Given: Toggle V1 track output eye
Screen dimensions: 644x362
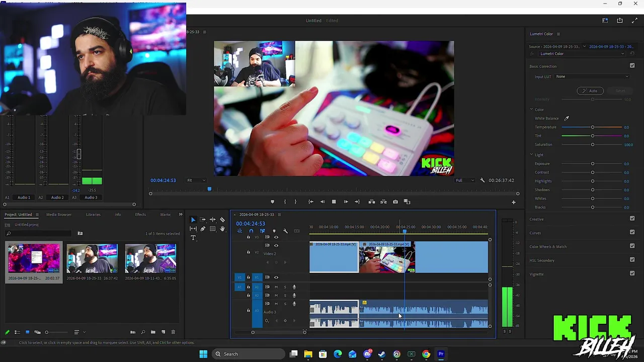Looking at the screenshot, I should pyautogui.click(x=276, y=277).
